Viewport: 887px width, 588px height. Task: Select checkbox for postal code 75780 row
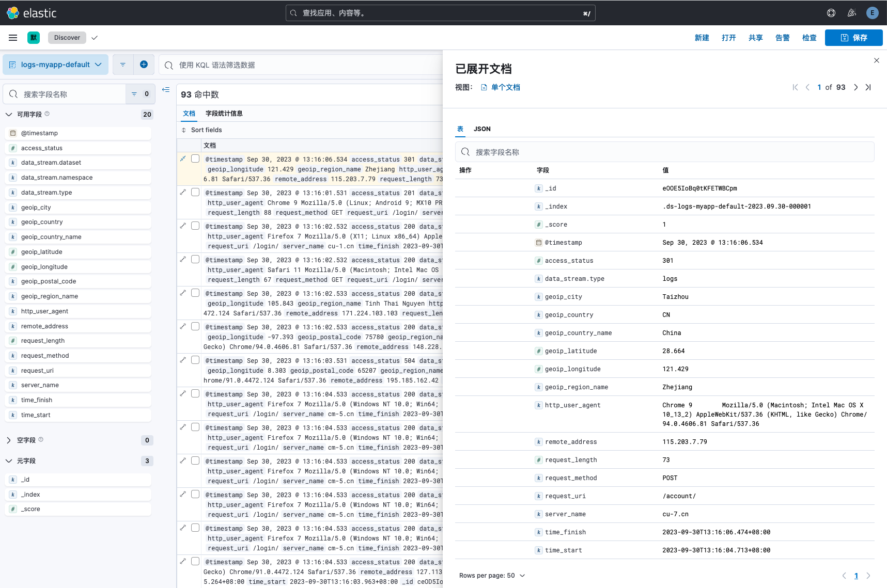coord(195,326)
